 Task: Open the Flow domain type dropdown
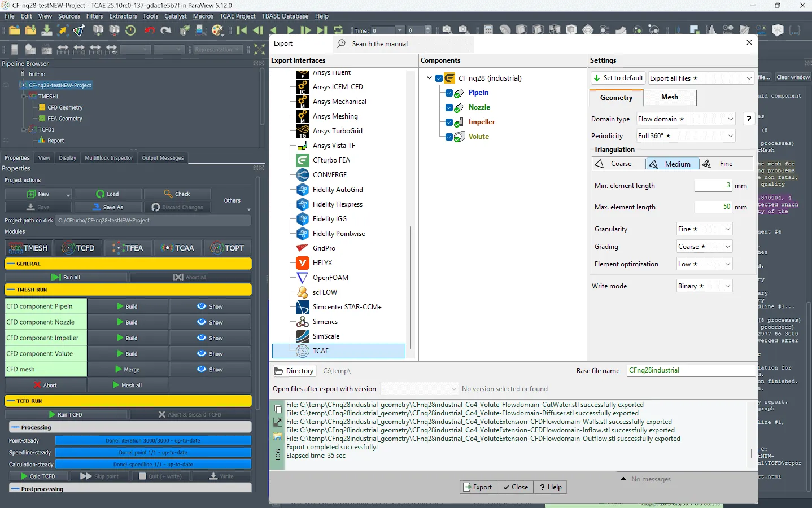coord(686,119)
